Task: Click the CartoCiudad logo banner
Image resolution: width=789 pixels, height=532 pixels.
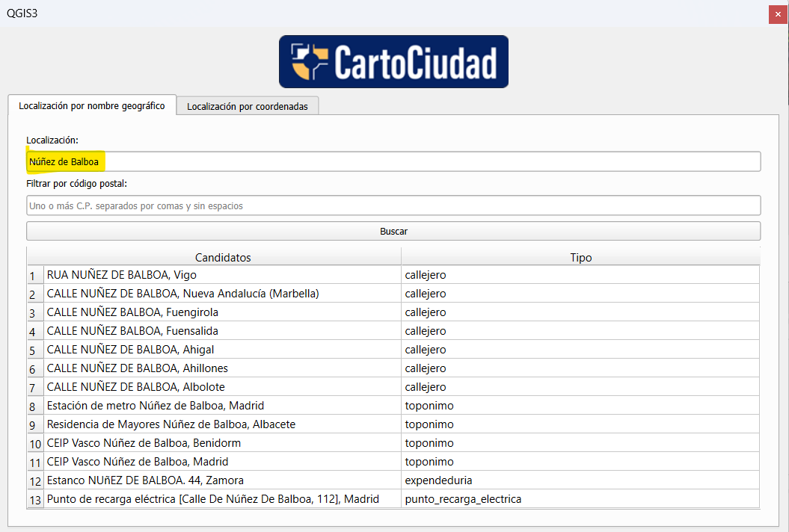Action: tap(393, 61)
